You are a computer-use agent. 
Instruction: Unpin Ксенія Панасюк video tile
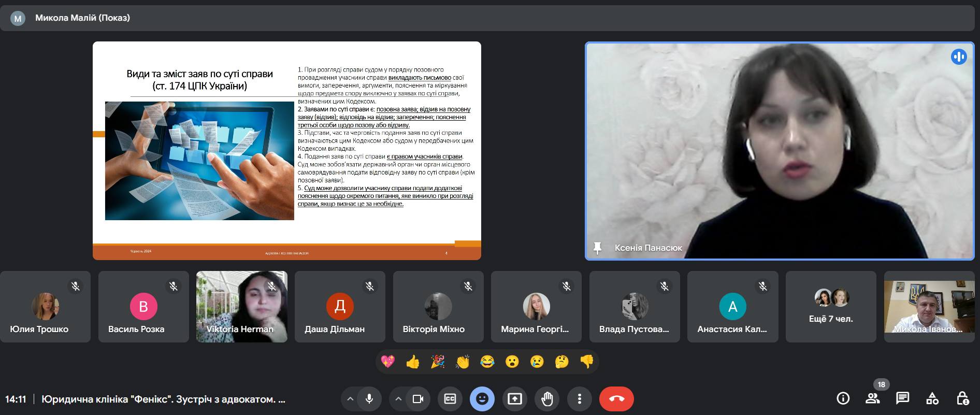click(x=597, y=248)
